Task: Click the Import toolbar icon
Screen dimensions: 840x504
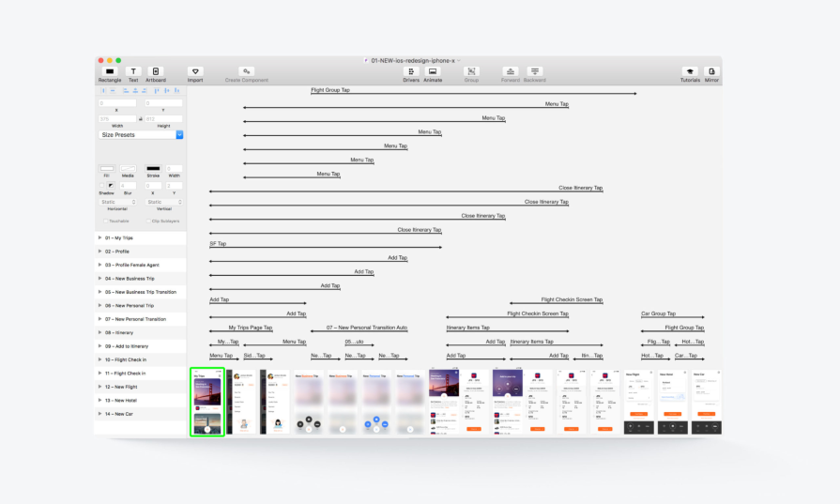Action: pyautogui.click(x=195, y=71)
